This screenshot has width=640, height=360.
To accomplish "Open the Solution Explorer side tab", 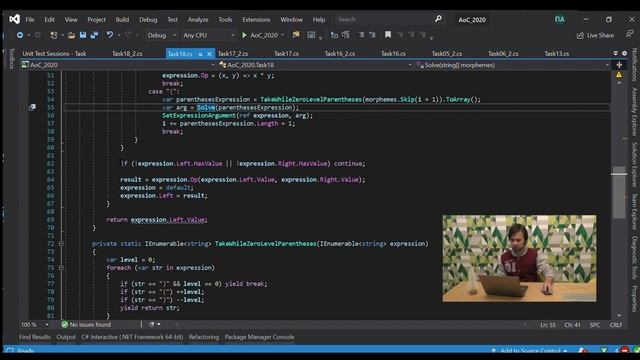I will [x=634, y=164].
